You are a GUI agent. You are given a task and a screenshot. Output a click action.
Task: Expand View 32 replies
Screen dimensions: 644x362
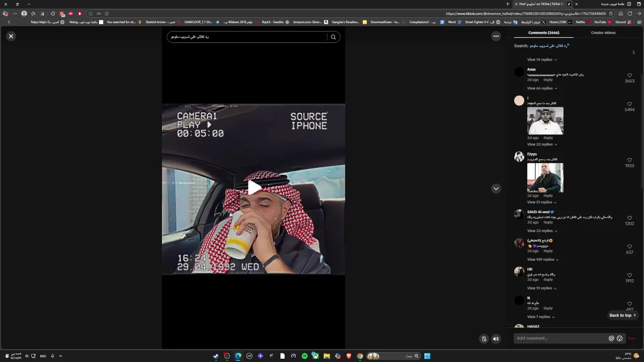pos(542,144)
